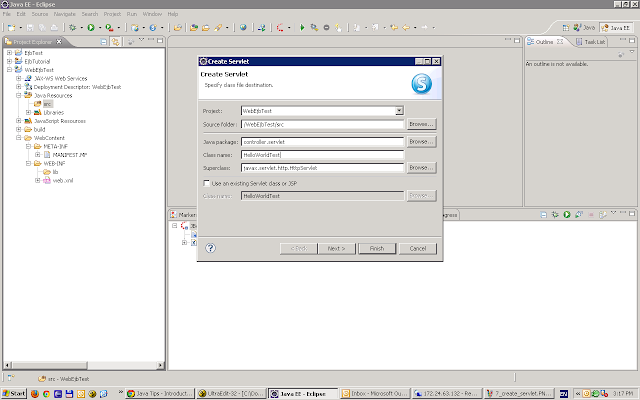The width and height of the screenshot is (640, 400).
Task: Cancel the Create Servlet dialog
Action: pos(418,249)
